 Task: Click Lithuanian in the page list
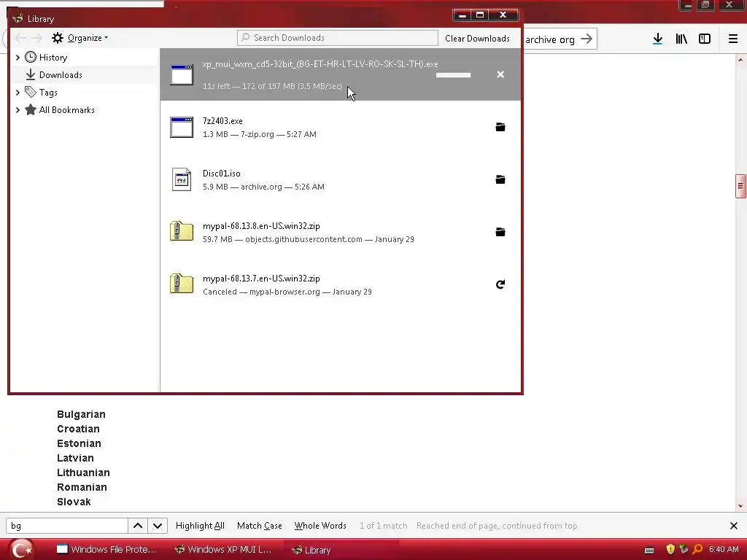(83, 472)
